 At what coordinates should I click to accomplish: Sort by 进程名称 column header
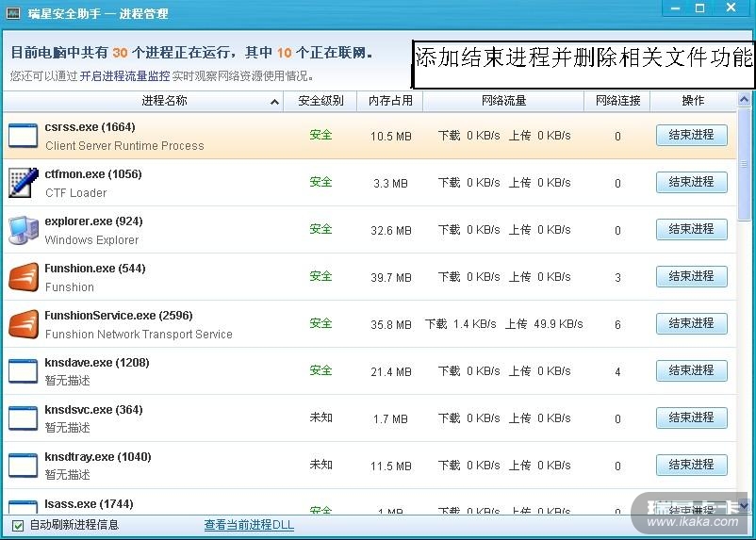143,101
